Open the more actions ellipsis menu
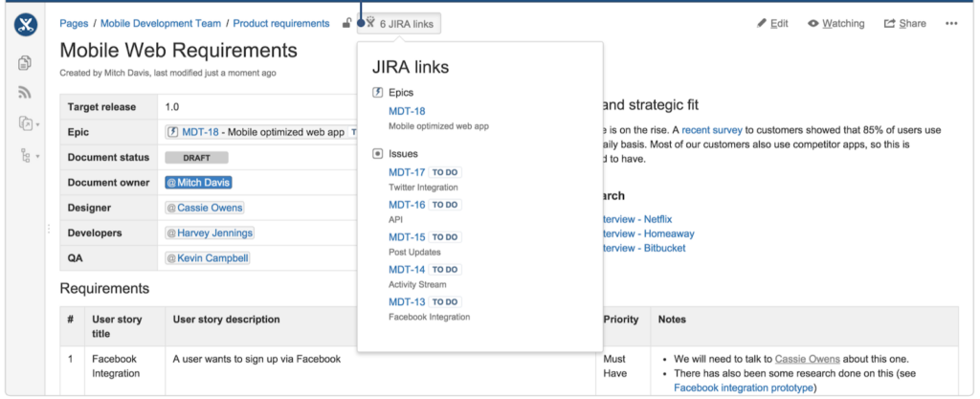 click(x=951, y=24)
